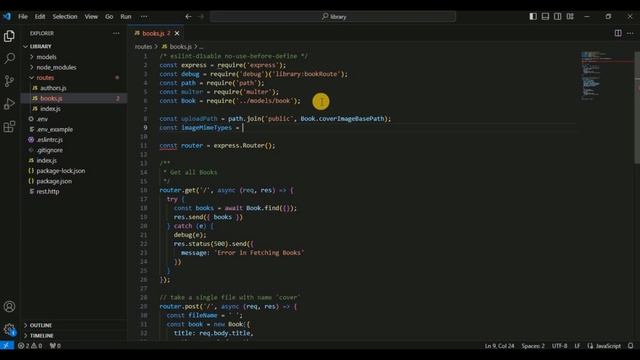Open routes index.js file

(50, 109)
